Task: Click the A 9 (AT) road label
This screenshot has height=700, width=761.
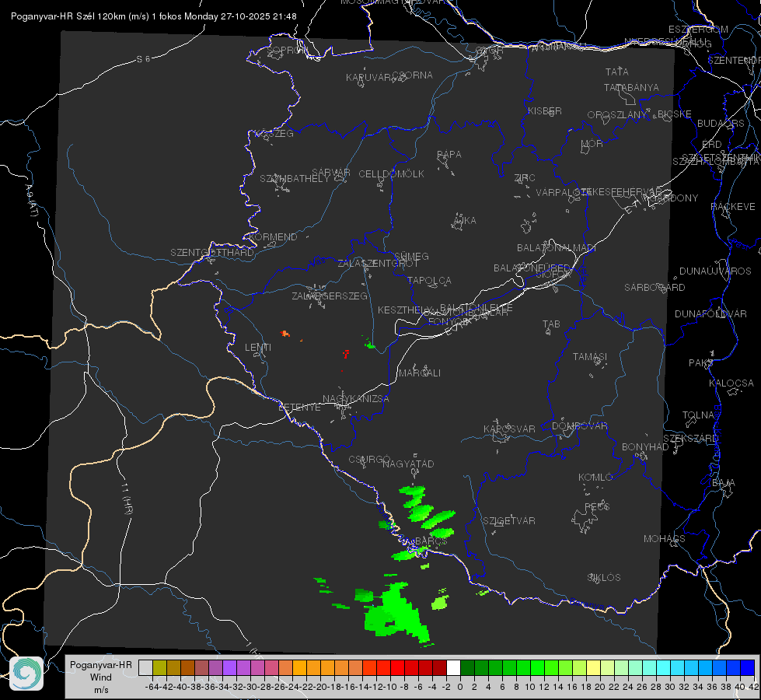Action: click(x=31, y=200)
